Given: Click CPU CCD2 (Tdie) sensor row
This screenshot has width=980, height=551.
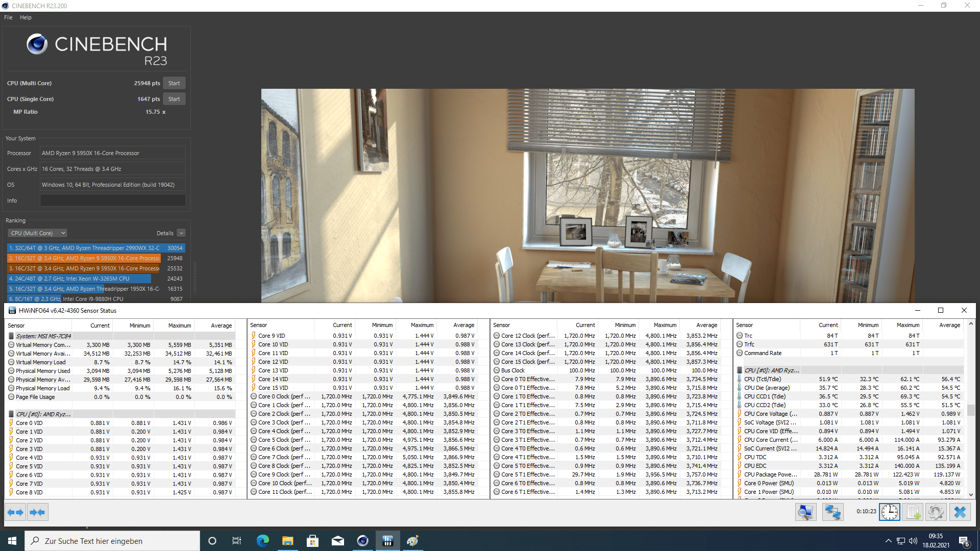Looking at the screenshot, I should click(x=850, y=405).
